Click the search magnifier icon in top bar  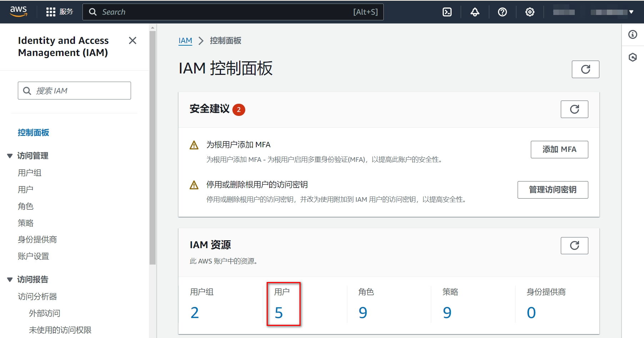(93, 12)
